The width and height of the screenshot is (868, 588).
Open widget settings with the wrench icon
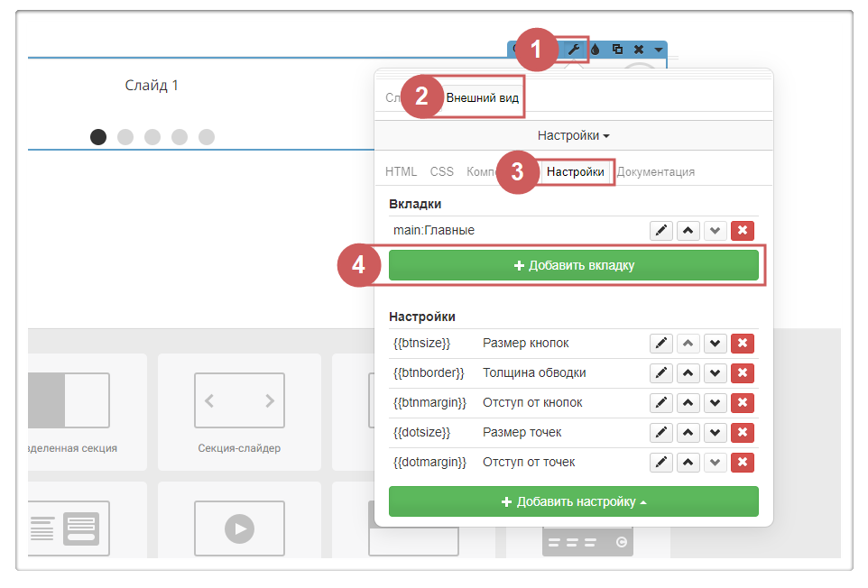tap(574, 49)
